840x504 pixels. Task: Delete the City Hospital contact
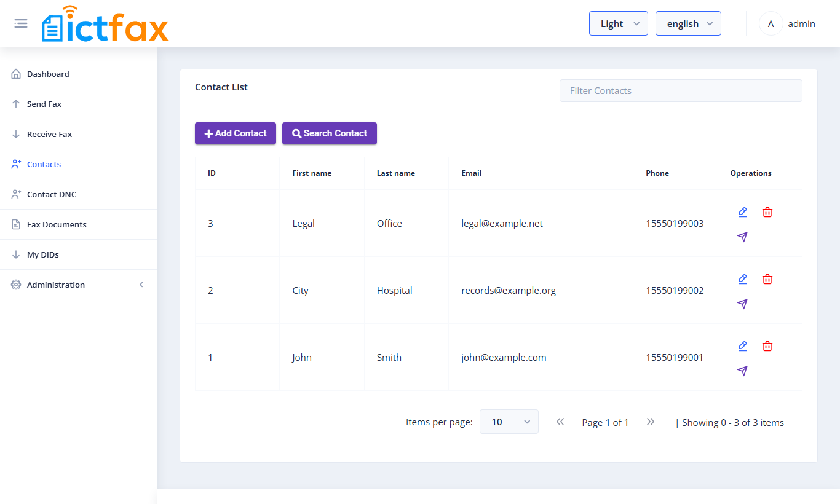click(x=767, y=279)
